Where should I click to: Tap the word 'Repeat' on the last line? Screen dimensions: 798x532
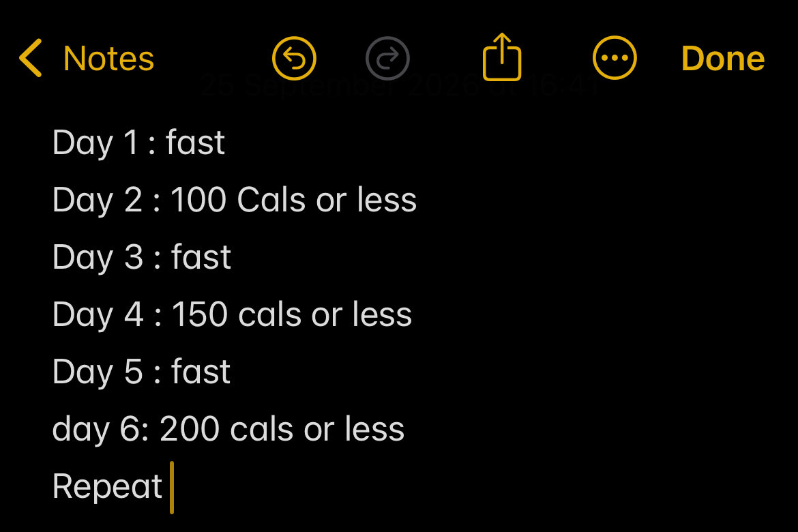(107, 487)
